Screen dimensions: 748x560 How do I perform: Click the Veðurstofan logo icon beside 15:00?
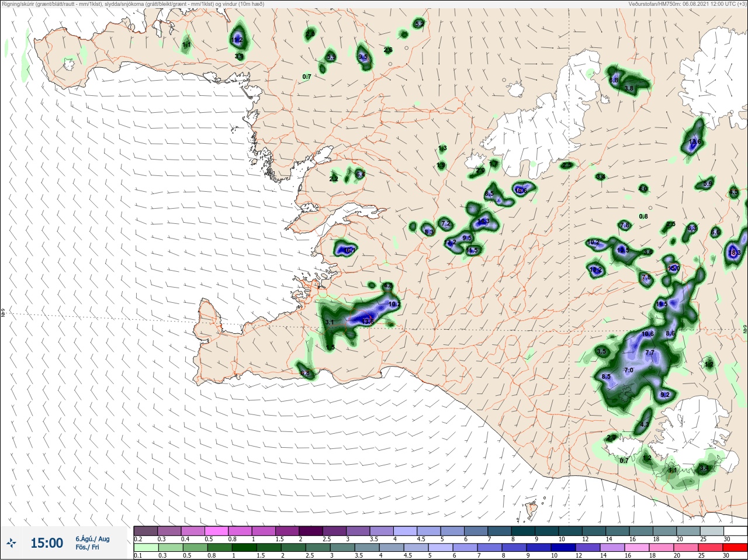[12, 543]
